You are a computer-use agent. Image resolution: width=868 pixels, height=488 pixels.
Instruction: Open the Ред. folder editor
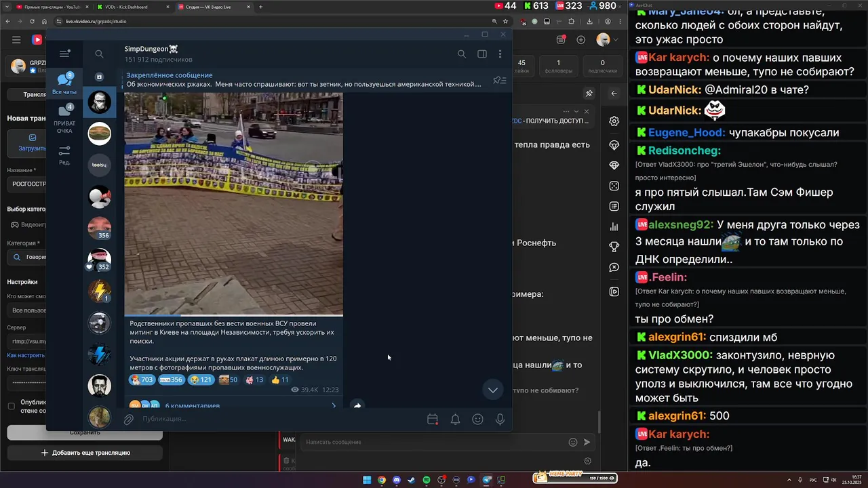tap(64, 155)
